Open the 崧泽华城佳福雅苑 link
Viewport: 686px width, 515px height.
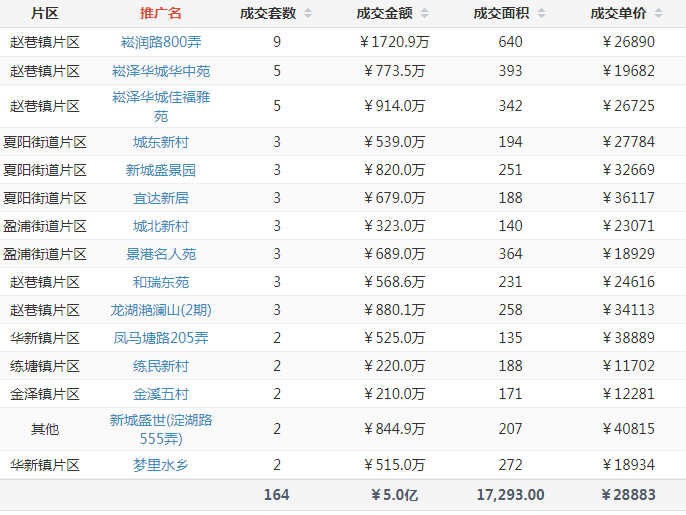tap(161, 106)
